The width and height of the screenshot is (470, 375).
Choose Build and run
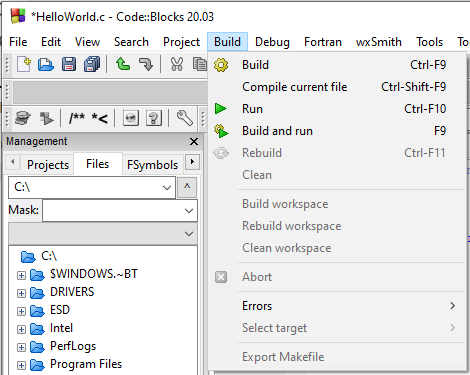[337, 131]
